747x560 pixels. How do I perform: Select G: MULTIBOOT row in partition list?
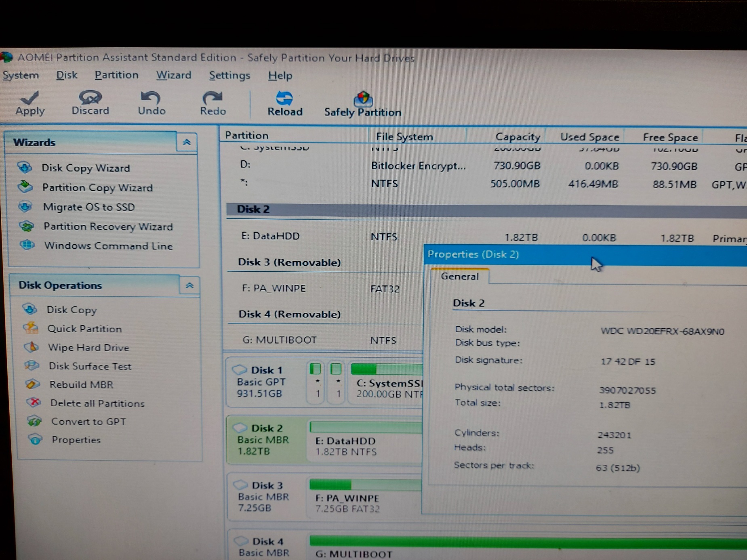tap(325, 340)
